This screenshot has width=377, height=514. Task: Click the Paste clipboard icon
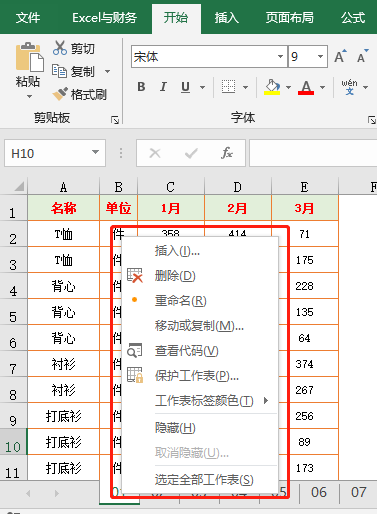point(29,57)
